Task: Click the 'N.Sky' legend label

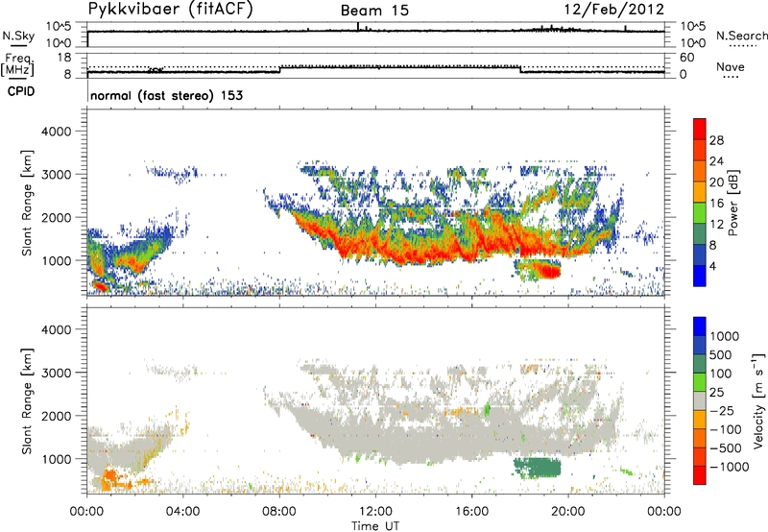Action: click(x=18, y=36)
